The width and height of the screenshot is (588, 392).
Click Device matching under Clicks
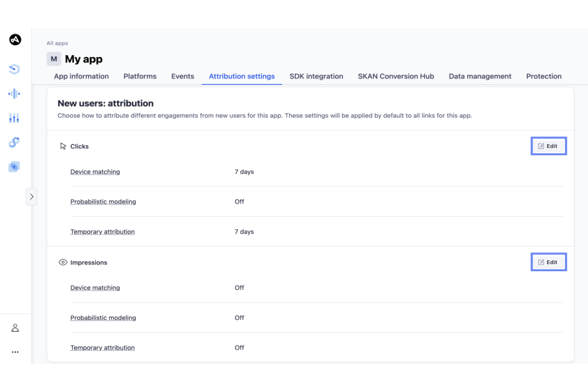point(95,172)
